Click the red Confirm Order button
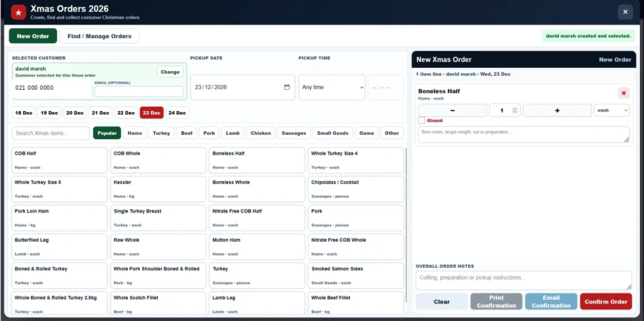Image resolution: width=644 pixels, height=321 pixels. 606,301
